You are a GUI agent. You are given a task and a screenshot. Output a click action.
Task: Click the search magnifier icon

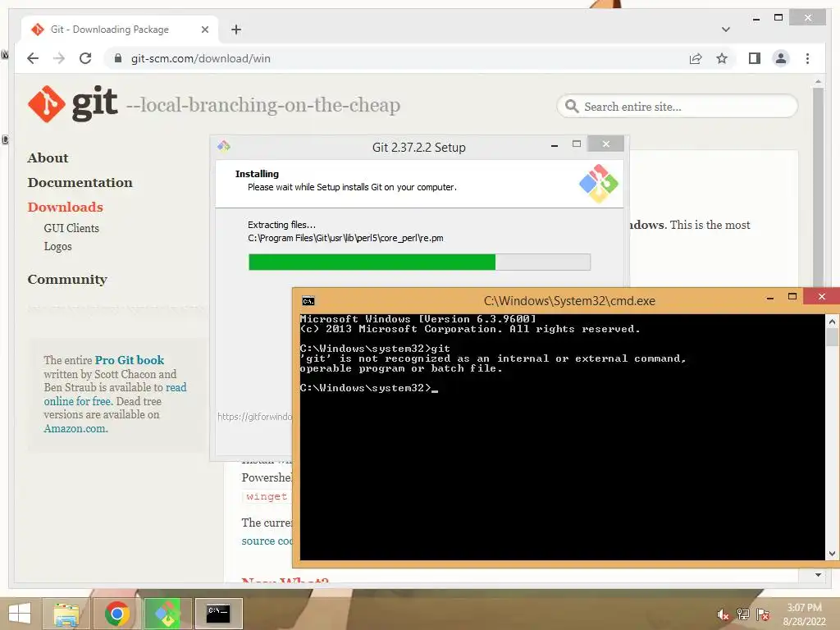click(x=572, y=106)
